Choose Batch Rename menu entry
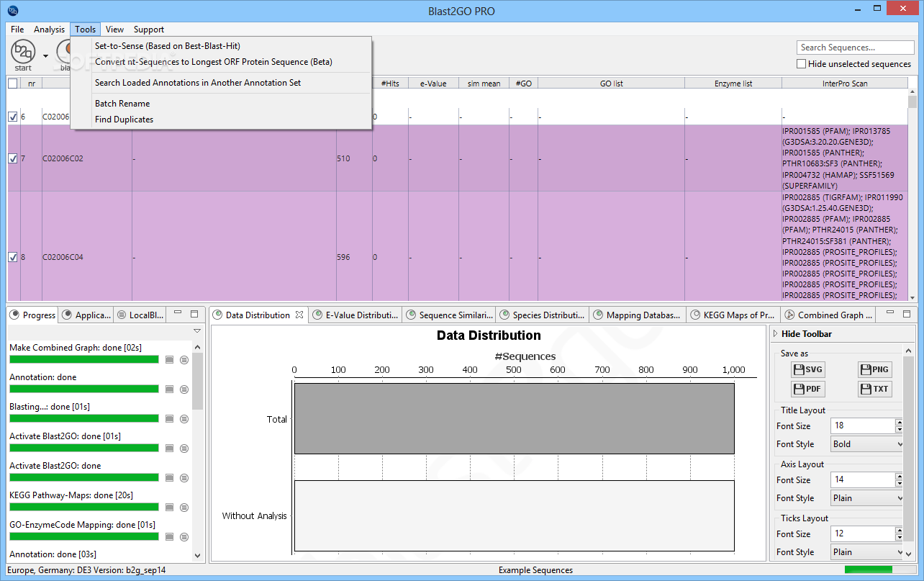 coord(221,104)
